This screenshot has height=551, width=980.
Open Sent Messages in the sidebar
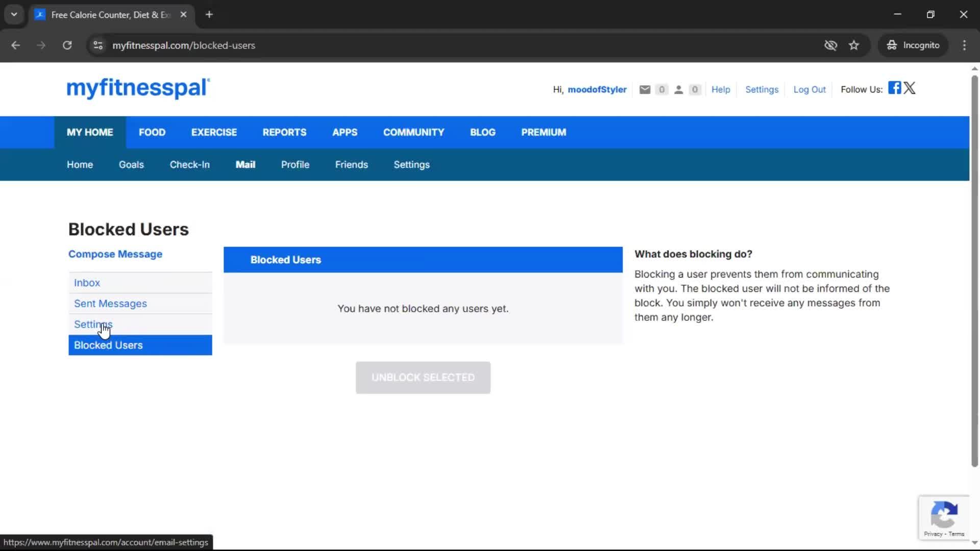tap(140, 304)
